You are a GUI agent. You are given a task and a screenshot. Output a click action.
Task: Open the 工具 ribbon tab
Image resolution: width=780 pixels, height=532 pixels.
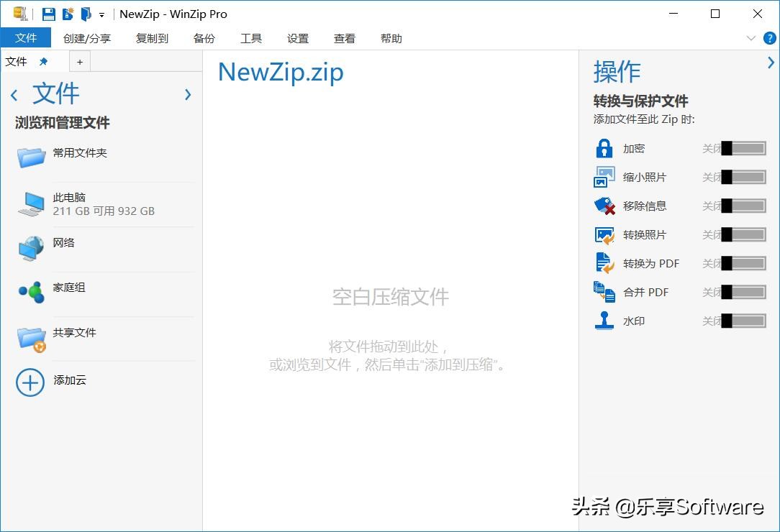[250, 38]
